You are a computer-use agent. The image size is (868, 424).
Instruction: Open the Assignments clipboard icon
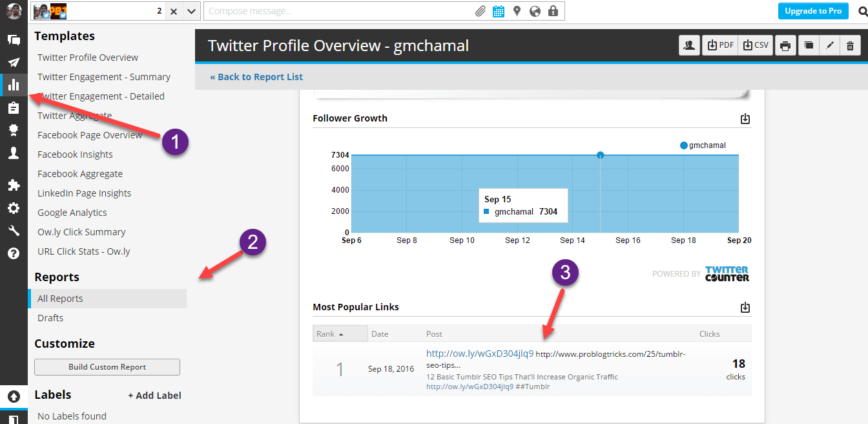click(14, 107)
